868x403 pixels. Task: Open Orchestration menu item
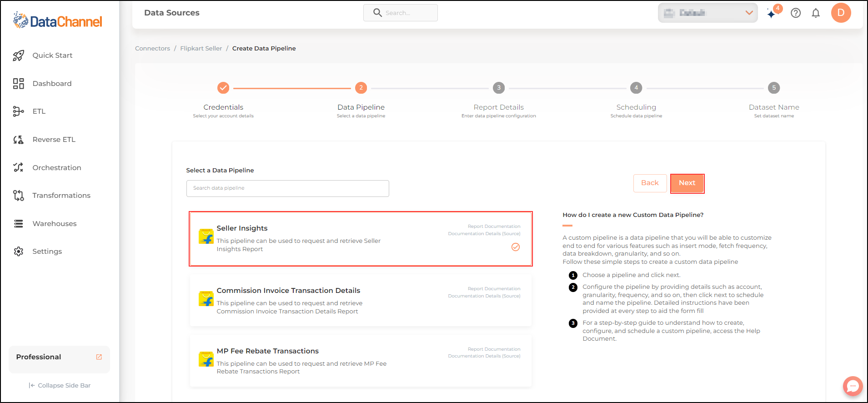click(x=57, y=168)
